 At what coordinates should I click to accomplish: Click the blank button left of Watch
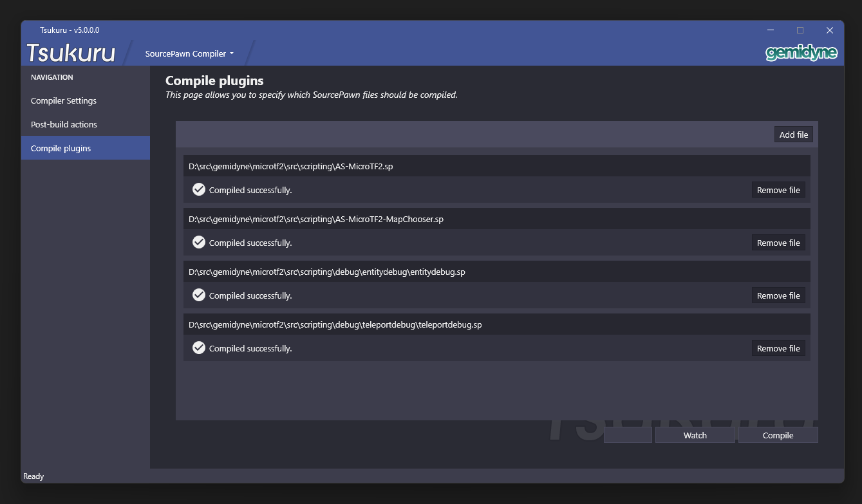pyautogui.click(x=628, y=436)
